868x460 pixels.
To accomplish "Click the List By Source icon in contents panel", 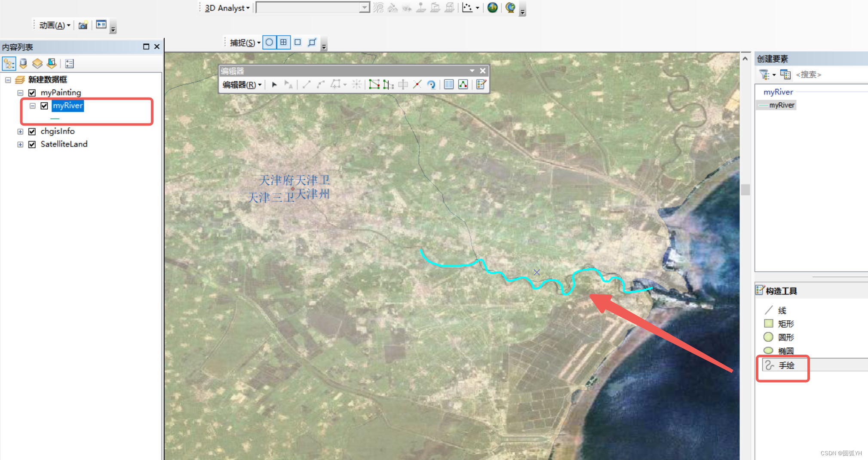I will (23, 64).
